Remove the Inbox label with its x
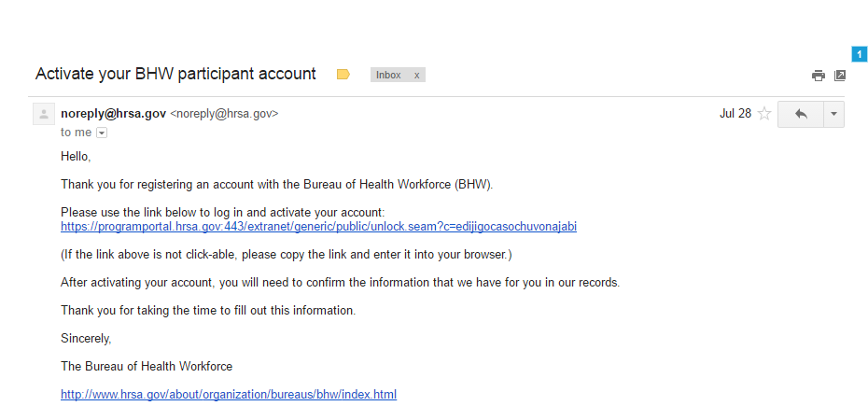This screenshot has width=868, height=420. pos(416,75)
